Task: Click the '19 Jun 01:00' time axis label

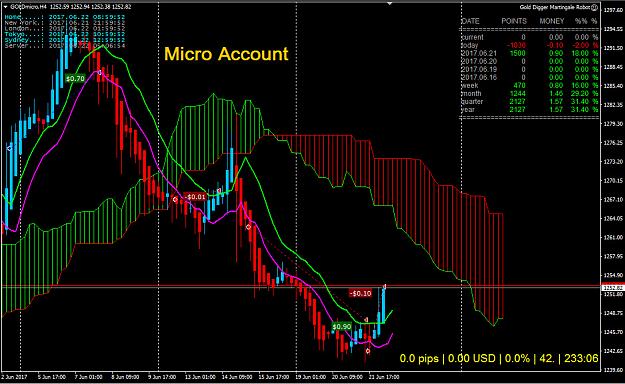Action: 310,377
